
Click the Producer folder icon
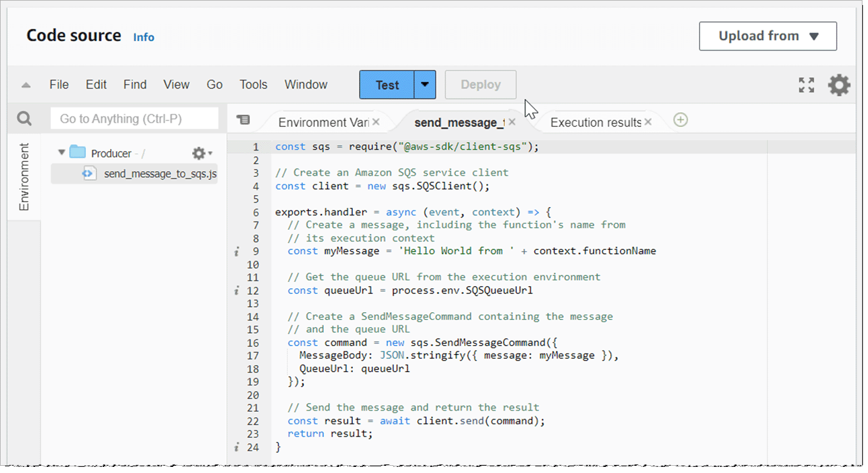77,152
